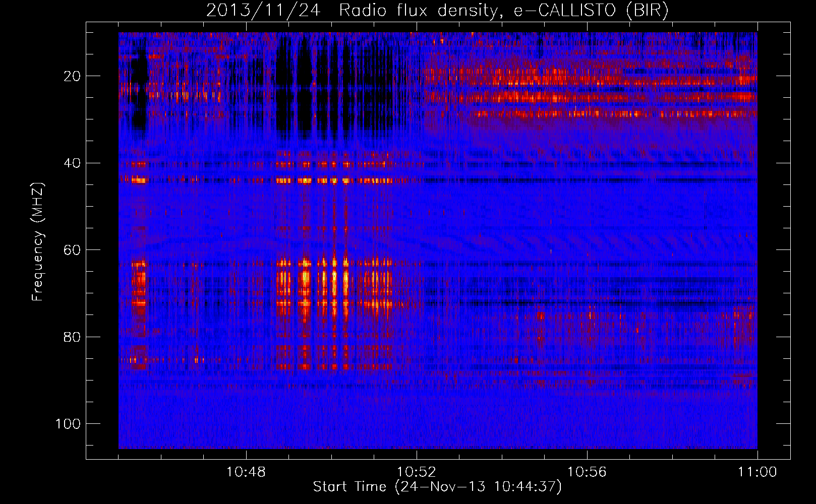Viewport: 816px width, 504px height.
Task: Click the 80 MHz frequency tick label
Action: (72, 337)
